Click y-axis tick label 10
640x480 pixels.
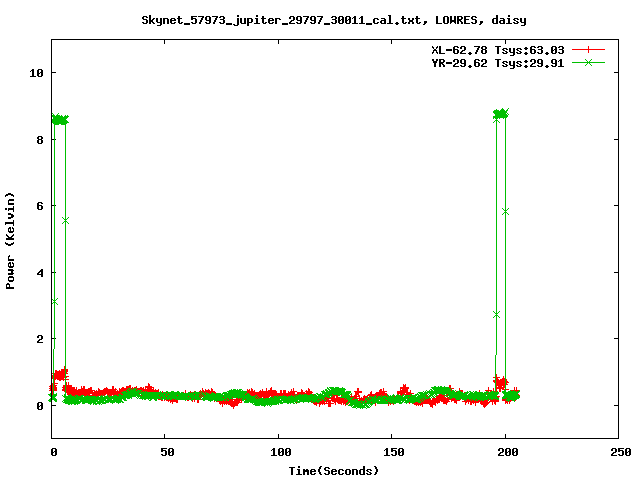[x=36, y=73]
